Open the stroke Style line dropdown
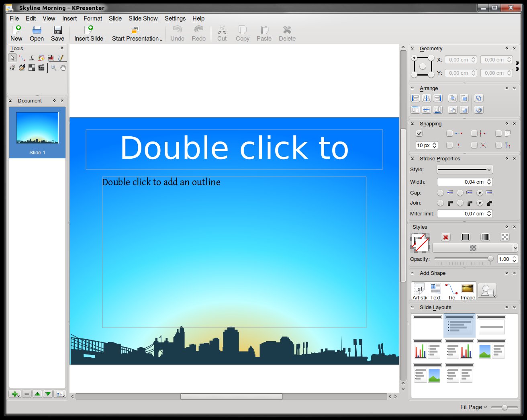 coord(465,170)
